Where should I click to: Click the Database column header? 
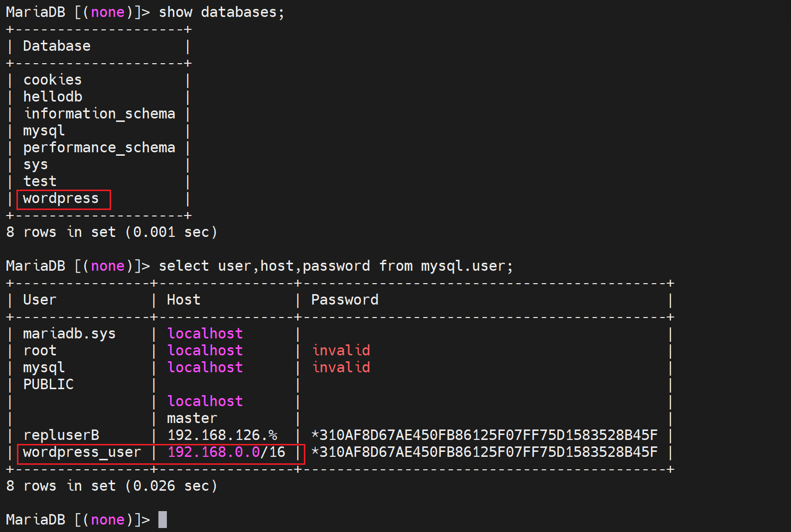click(57, 46)
